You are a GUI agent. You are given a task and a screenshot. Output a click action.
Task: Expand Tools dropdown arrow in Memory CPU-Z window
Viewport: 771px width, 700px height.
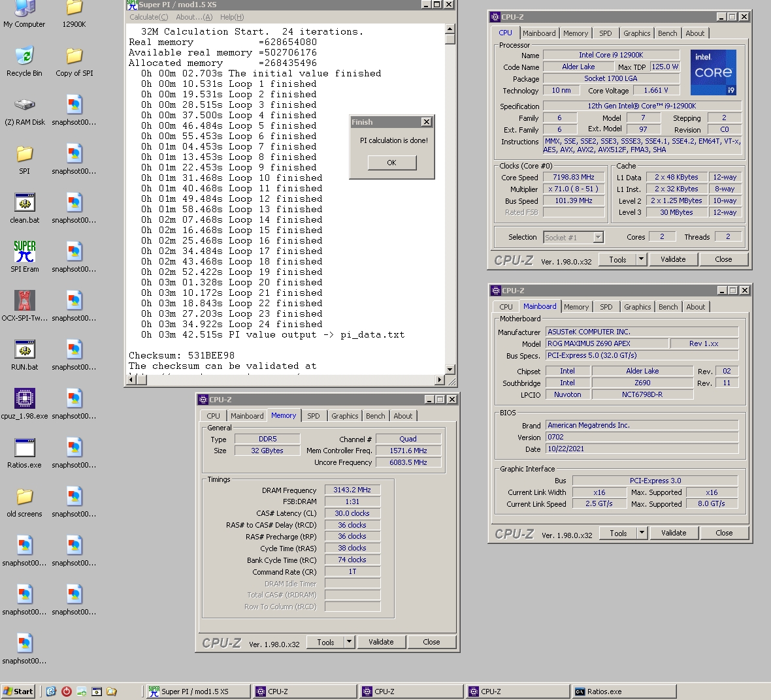point(349,642)
